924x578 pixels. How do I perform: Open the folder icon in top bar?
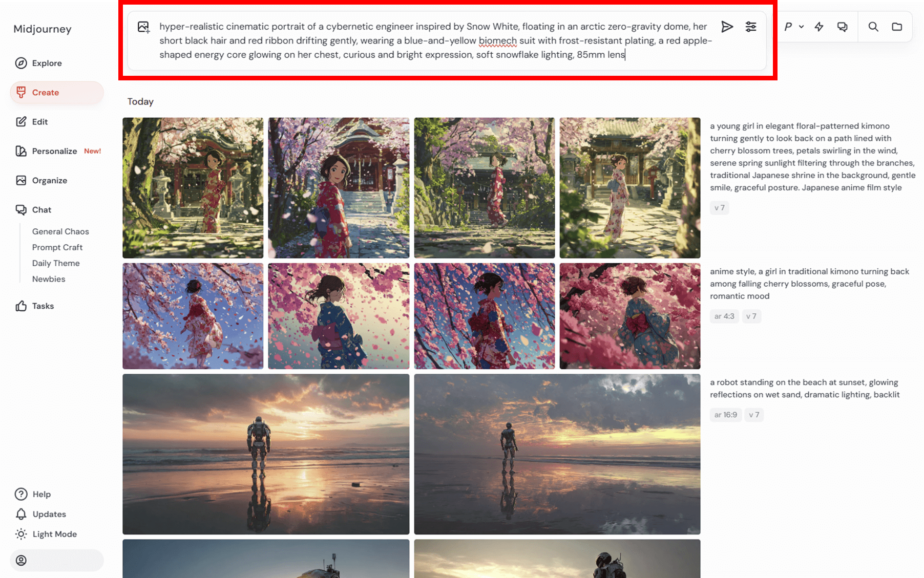pos(897,27)
